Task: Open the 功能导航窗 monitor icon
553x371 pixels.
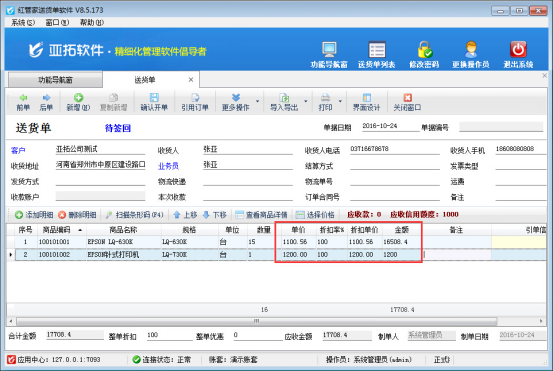Action: (329, 50)
